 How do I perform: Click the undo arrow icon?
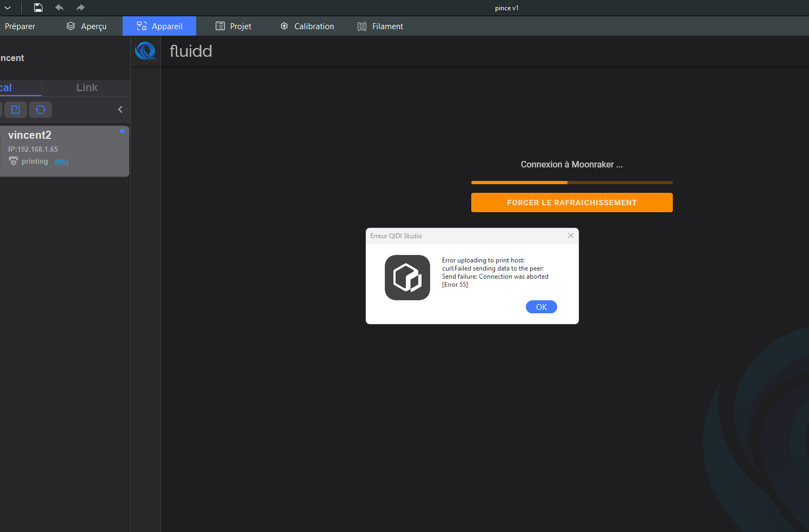pyautogui.click(x=59, y=8)
